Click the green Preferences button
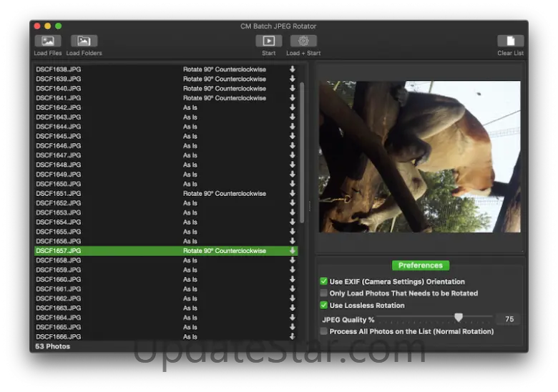Screen dimensions: 558x392 coord(420,265)
